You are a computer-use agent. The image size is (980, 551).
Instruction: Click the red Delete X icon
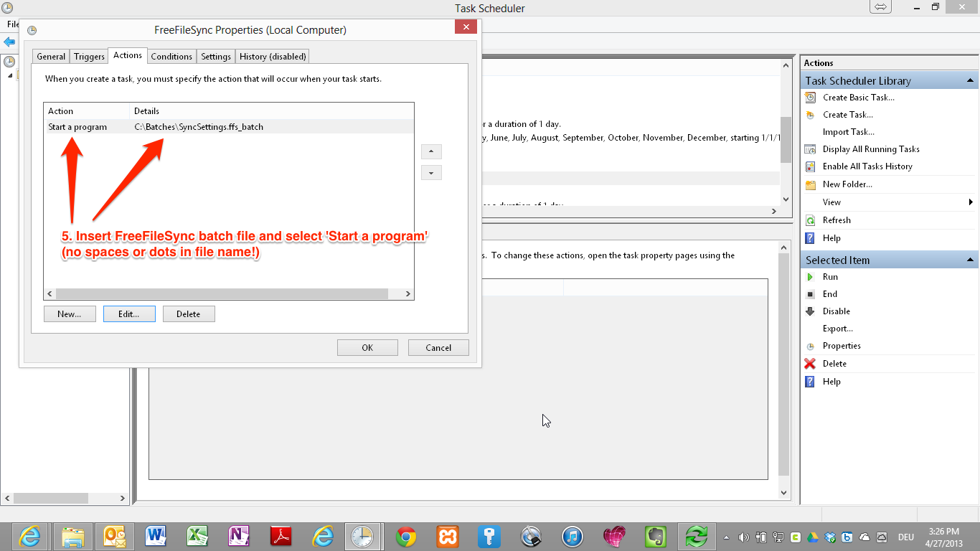[810, 364]
